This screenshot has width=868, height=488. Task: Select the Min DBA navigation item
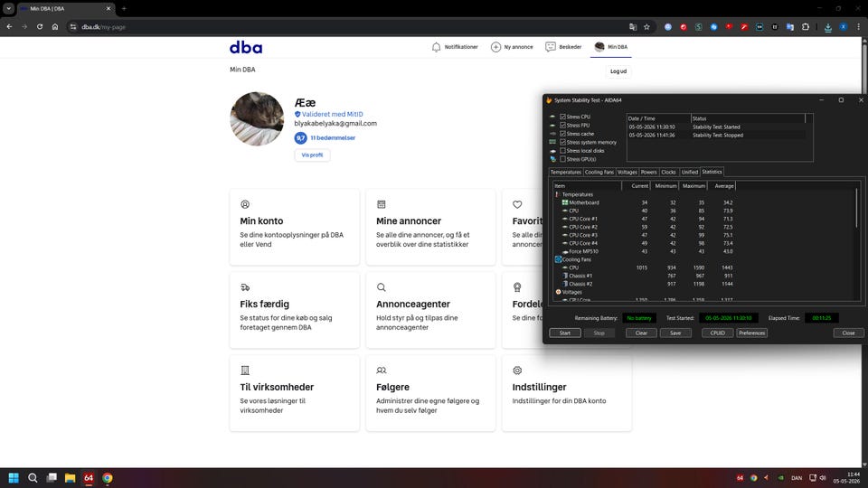tap(610, 47)
